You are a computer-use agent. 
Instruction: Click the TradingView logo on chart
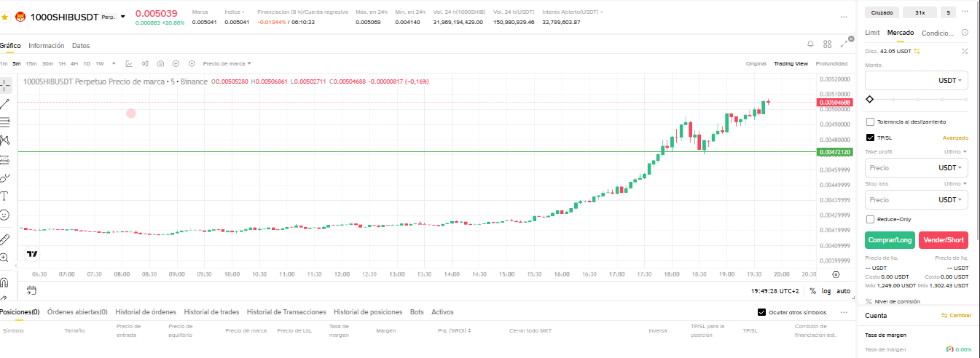[x=32, y=254]
